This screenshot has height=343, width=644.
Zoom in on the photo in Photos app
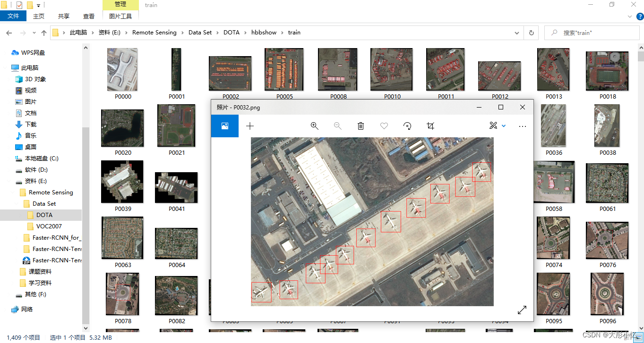(x=314, y=126)
